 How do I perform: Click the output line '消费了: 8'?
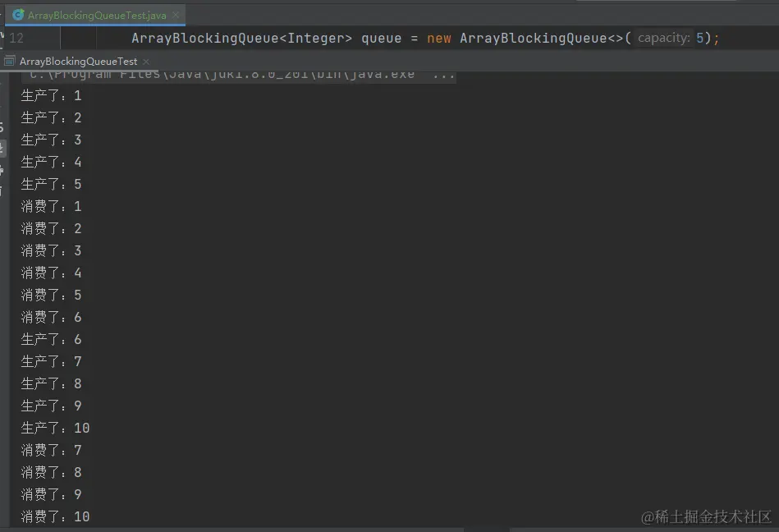coord(51,472)
